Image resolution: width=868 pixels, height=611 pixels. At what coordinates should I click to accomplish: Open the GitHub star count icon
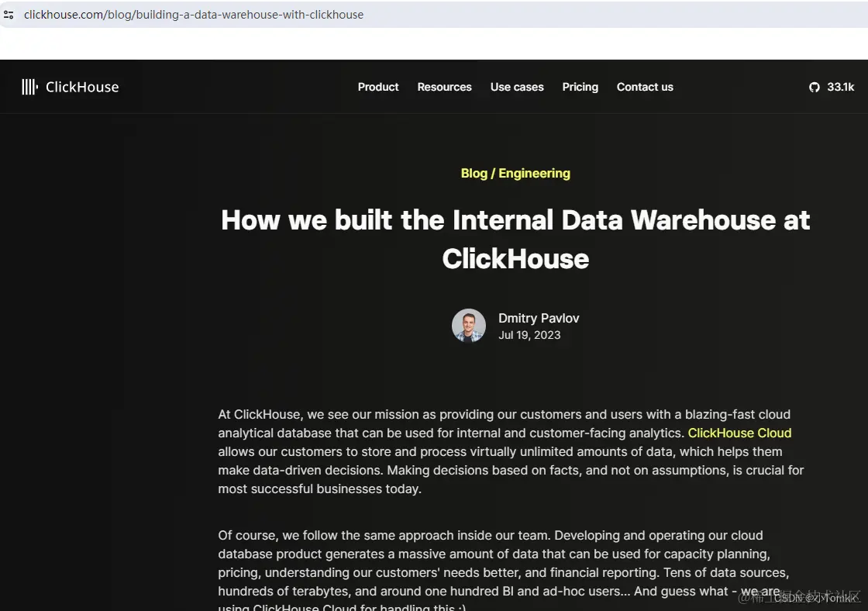tap(814, 87)
